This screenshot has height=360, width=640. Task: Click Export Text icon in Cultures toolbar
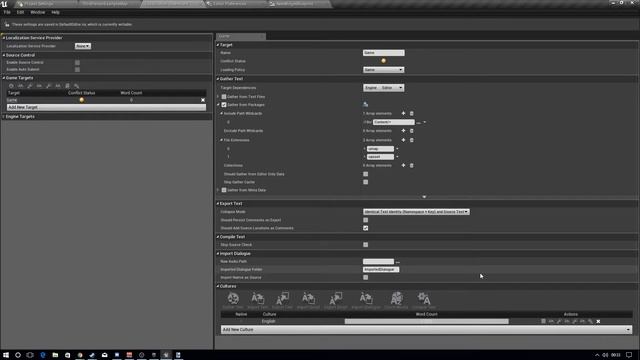pyautogui.click(x=282, y=299)
